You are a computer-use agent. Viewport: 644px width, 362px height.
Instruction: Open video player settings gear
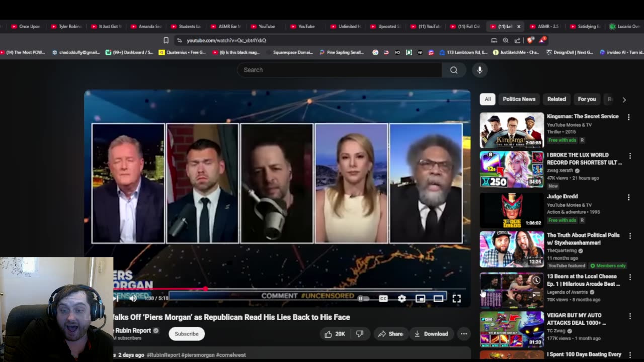(401, 299)
